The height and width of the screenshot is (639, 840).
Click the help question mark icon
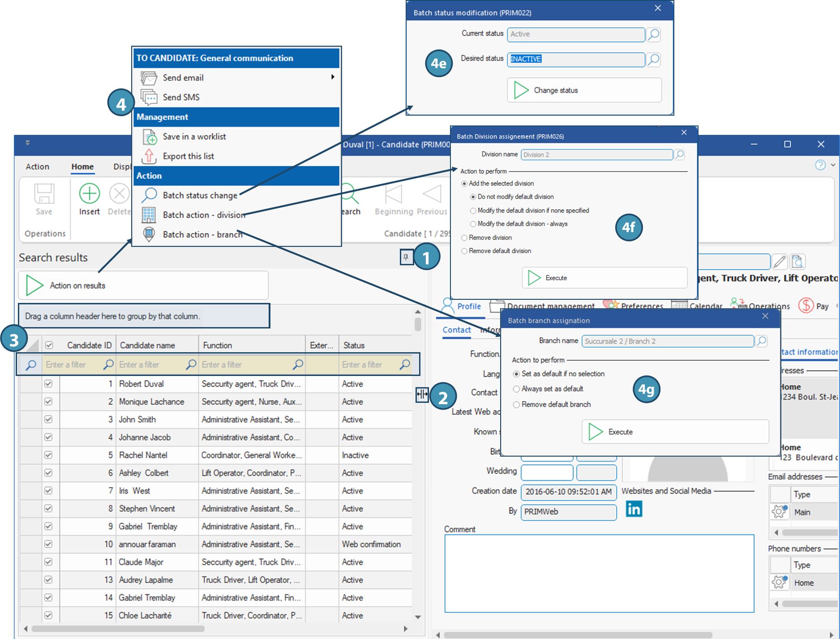(820, 165)
